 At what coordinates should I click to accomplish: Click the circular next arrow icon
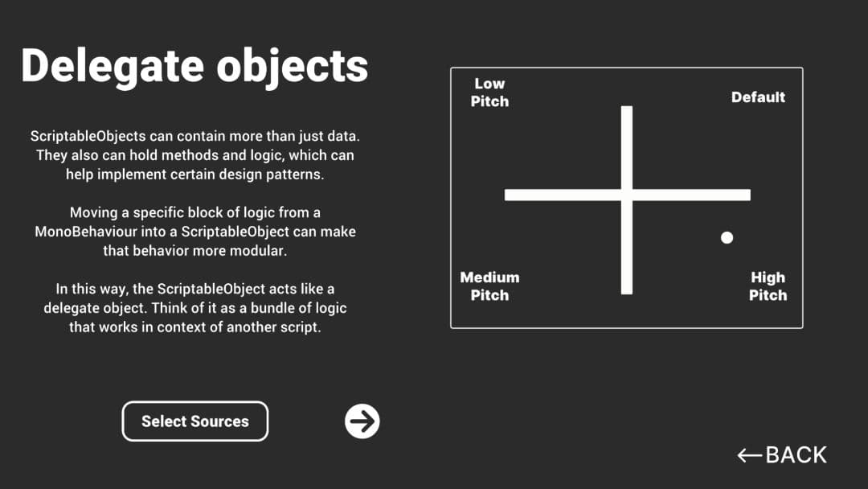click(361, 421)
